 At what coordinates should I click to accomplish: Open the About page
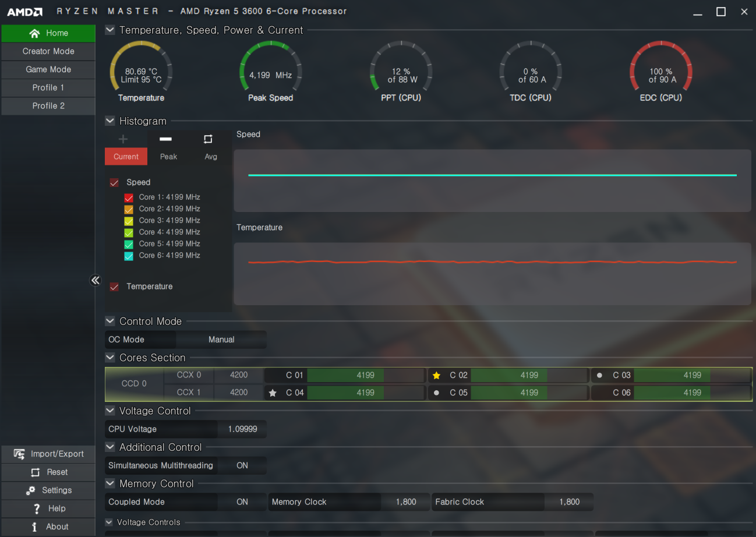[48, 527]
